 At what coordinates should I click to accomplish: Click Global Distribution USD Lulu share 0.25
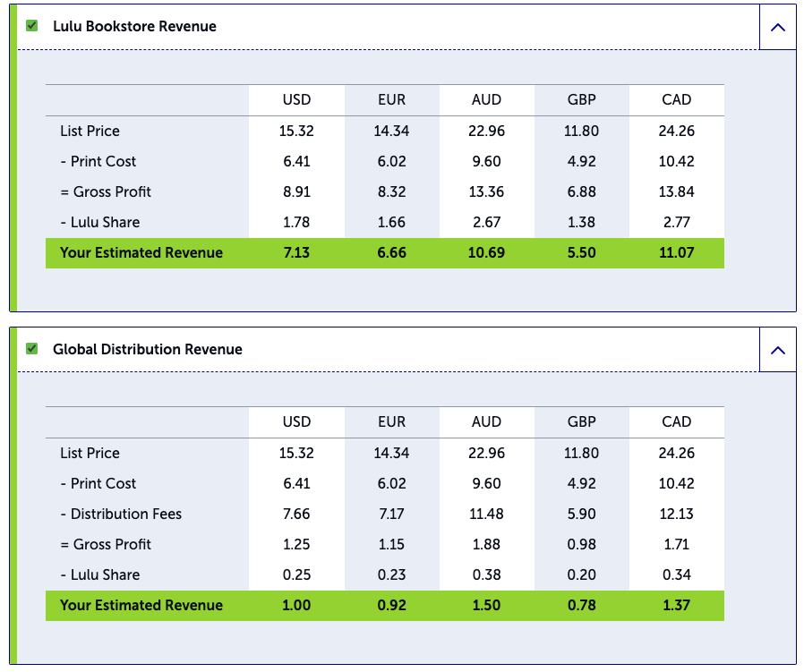296,574
